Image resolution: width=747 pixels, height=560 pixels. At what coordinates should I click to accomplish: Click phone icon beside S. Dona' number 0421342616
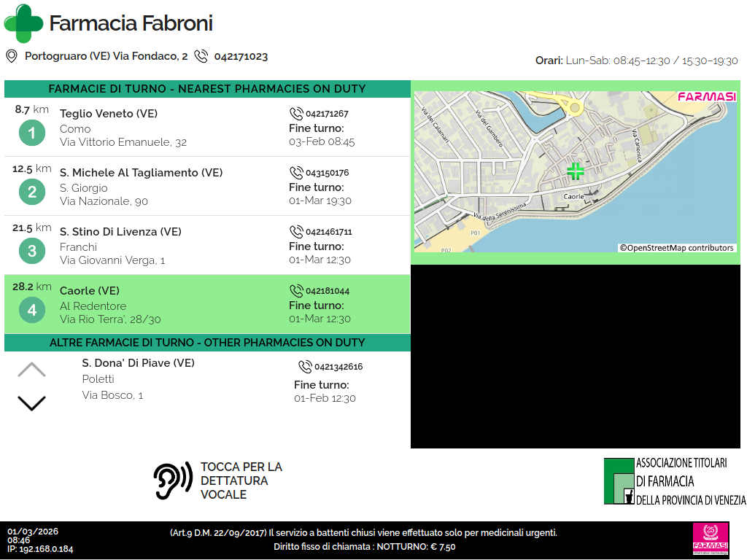(x=305, y=367)
